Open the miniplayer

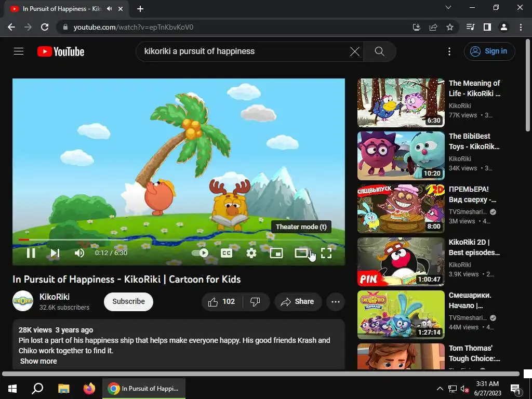(276, 253)
